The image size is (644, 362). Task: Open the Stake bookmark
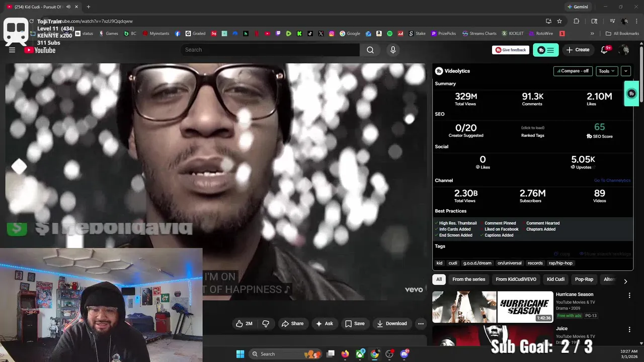pyautogui.click(x=417, y=34)
